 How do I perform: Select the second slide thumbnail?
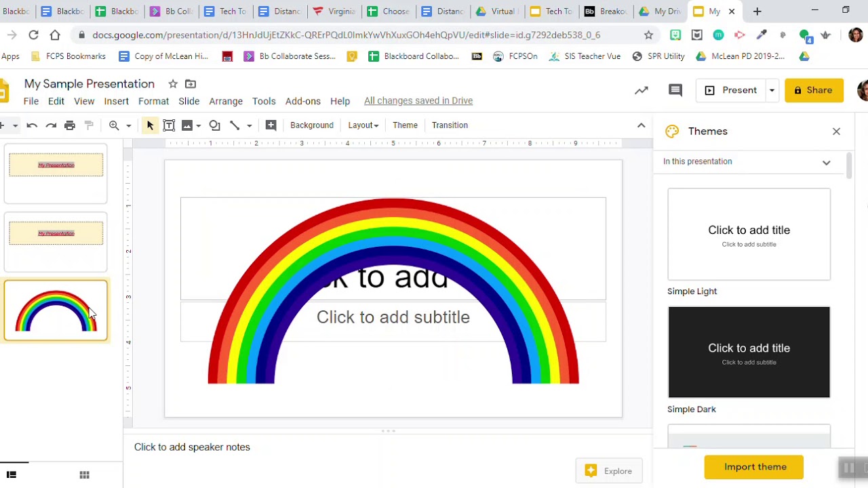(x=56, y=242)
